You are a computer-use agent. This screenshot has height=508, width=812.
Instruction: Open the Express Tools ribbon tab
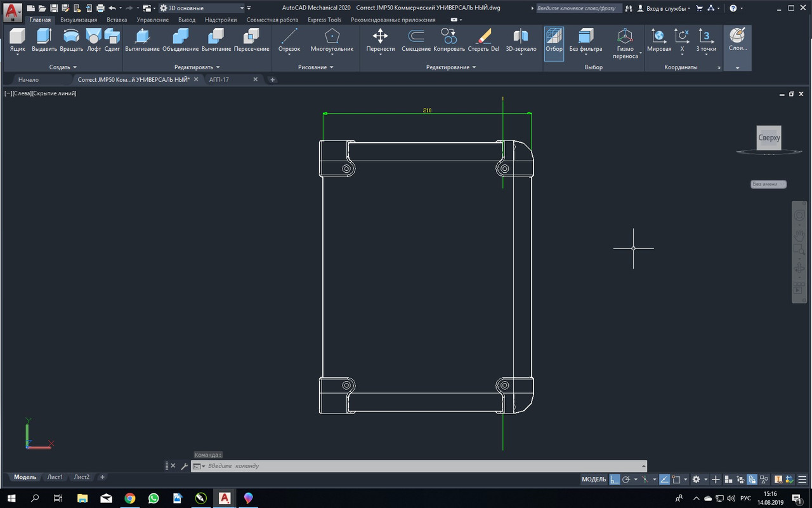point(324,20)
